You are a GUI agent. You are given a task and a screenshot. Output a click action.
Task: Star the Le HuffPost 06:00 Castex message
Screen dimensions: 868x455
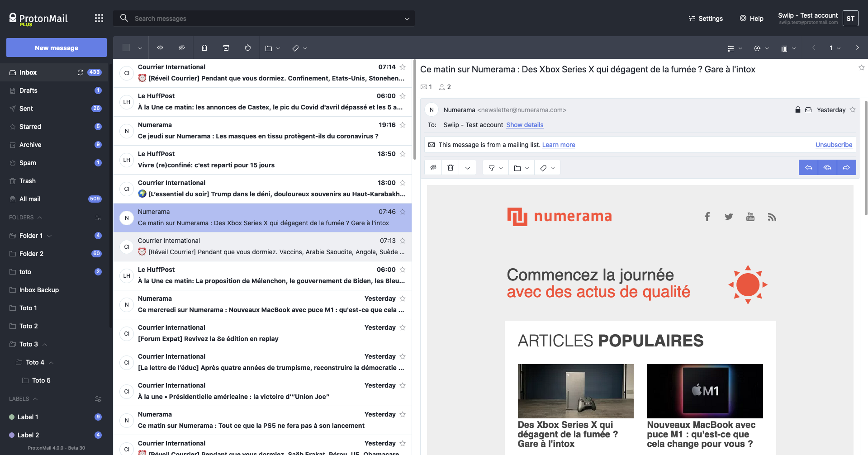[403, 96]
